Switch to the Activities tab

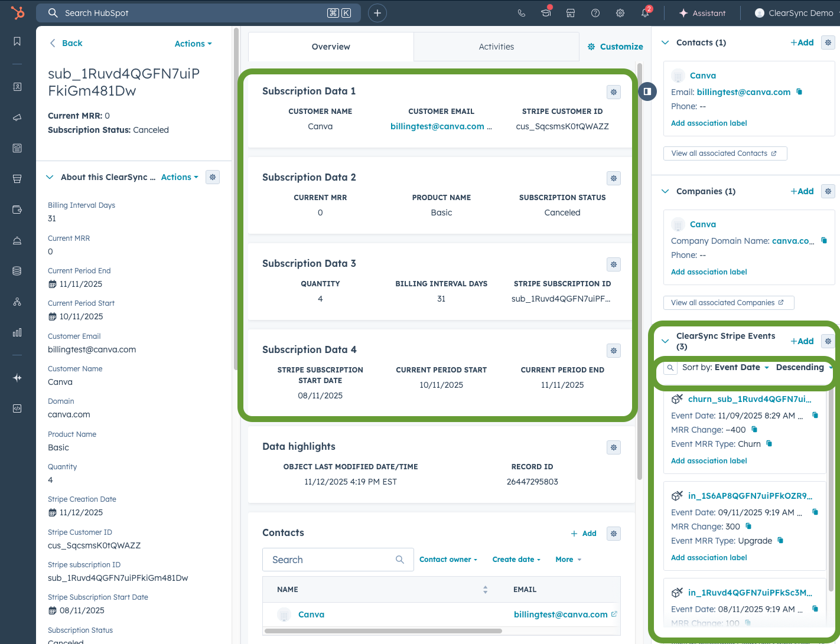496,47
